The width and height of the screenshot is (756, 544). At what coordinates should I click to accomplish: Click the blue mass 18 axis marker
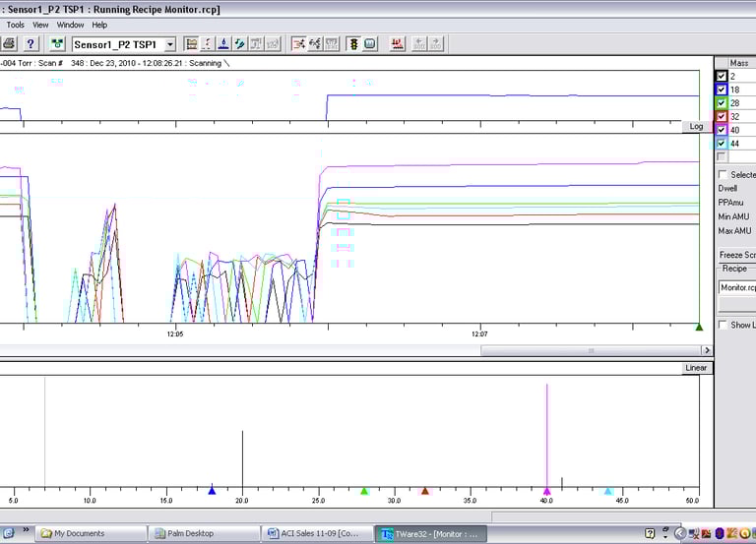coord(212,489)
